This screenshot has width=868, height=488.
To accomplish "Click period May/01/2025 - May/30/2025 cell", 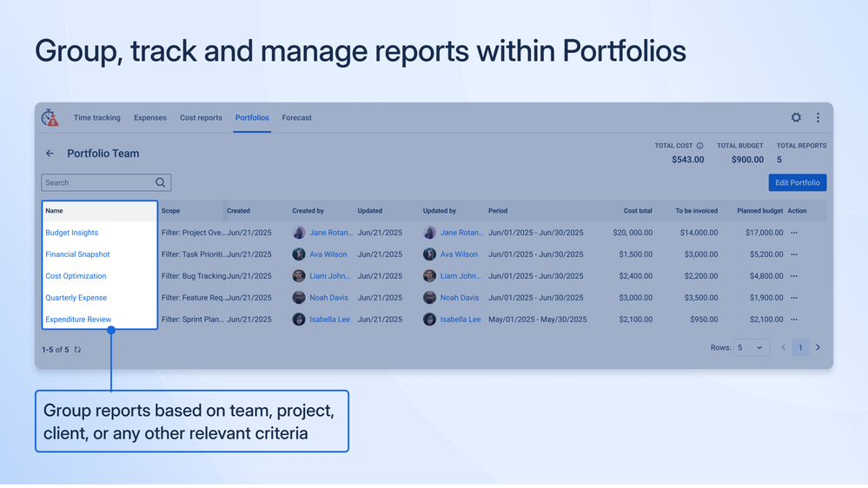I will point(538,320).
